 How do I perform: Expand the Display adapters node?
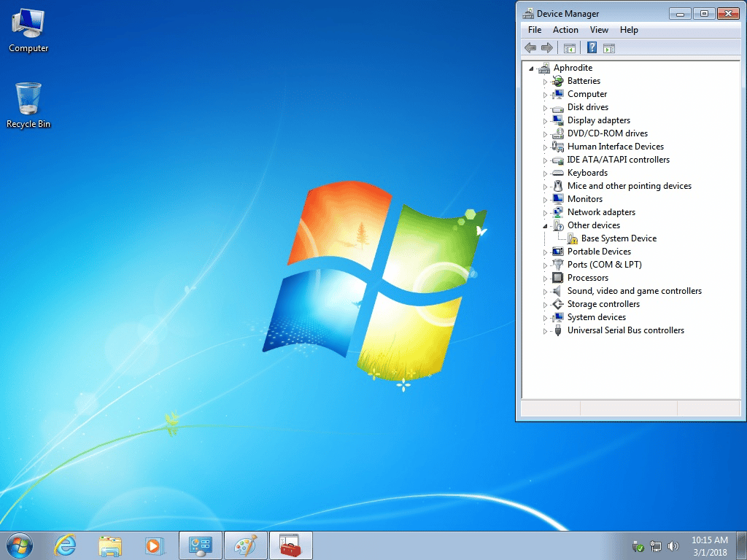tap(545, 121)
